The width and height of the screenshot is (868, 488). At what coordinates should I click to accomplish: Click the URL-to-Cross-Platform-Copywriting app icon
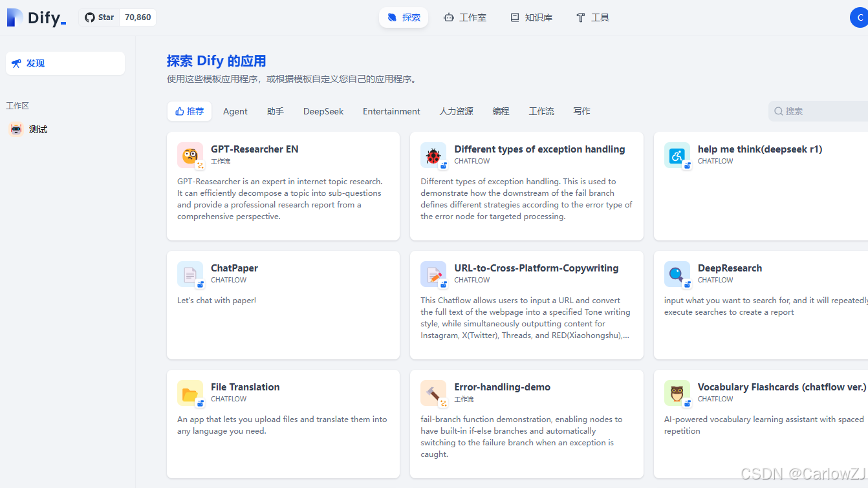(x=433, y=274)
